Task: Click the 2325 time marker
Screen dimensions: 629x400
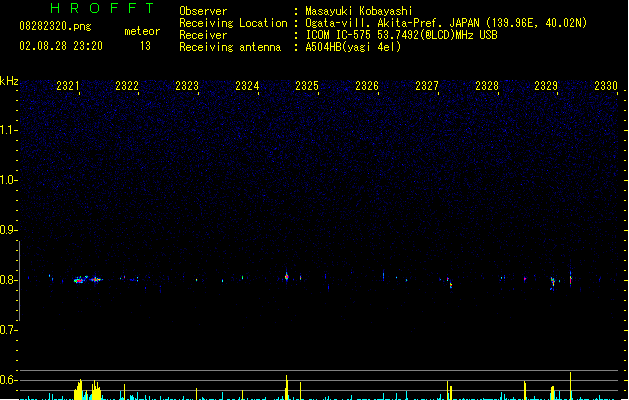Action: (x=307, y=86)
